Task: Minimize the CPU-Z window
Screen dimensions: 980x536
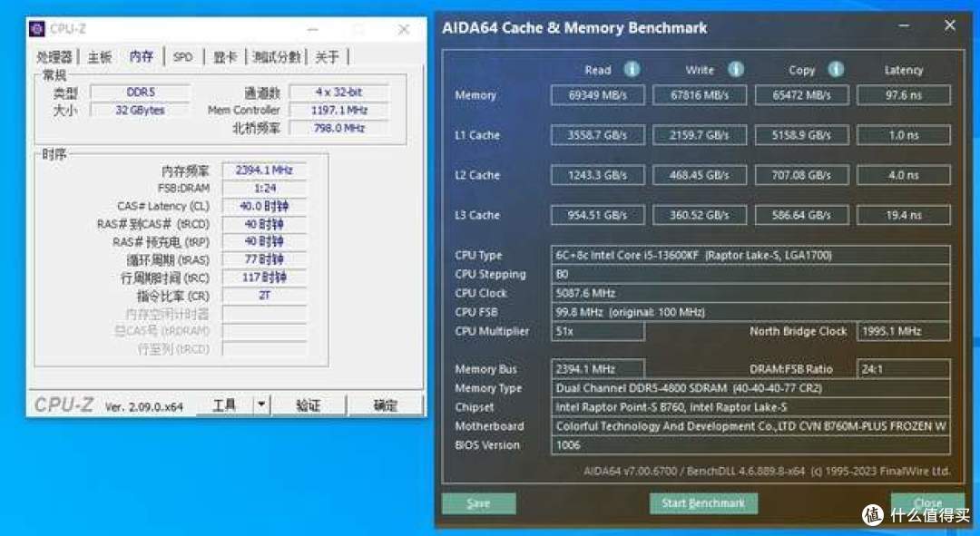Action: (313, 29)
